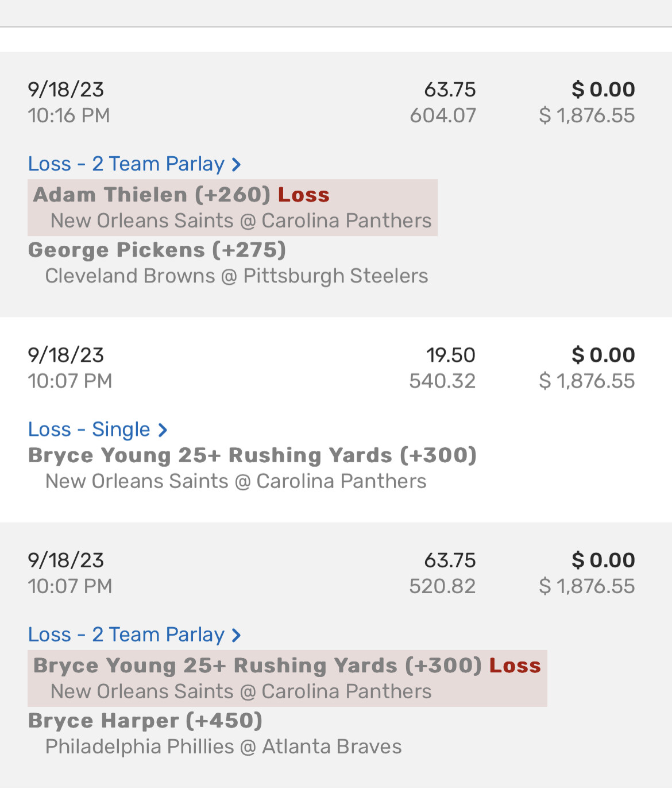Screen dimensions: 672x789
Task: Click the 520.82 payout value
Action: pos(442,587)
